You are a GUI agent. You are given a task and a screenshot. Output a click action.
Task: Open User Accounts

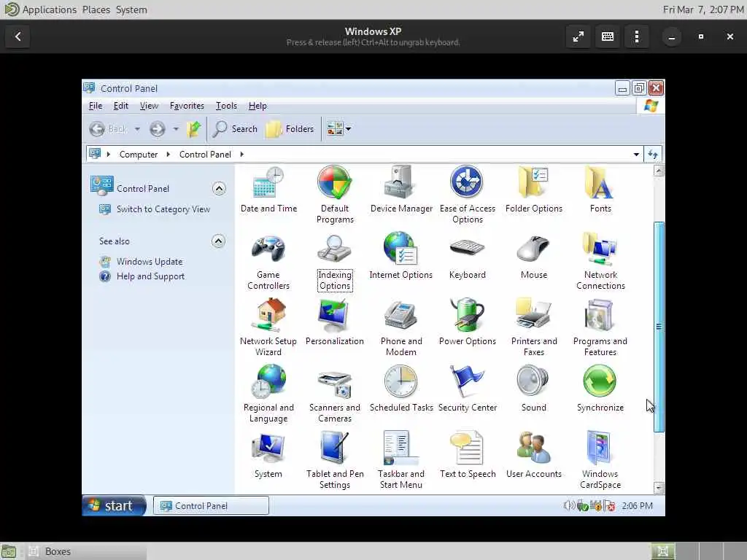click(533, 455)
